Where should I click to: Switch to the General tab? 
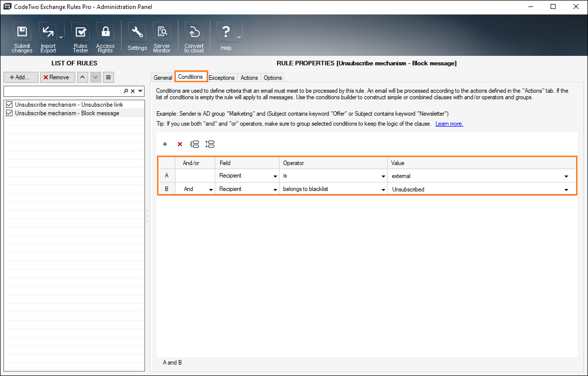point(163,78)
